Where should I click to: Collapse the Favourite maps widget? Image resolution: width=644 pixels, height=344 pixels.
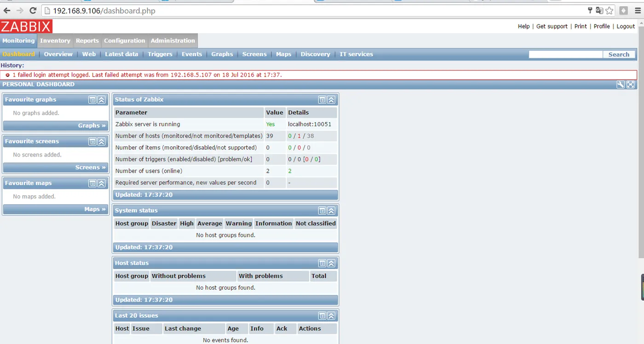point(102,183)
